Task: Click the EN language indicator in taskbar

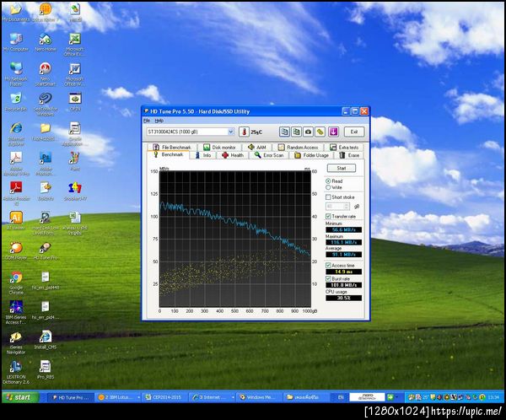Action: pyautogui.click(x=341, y=397)
